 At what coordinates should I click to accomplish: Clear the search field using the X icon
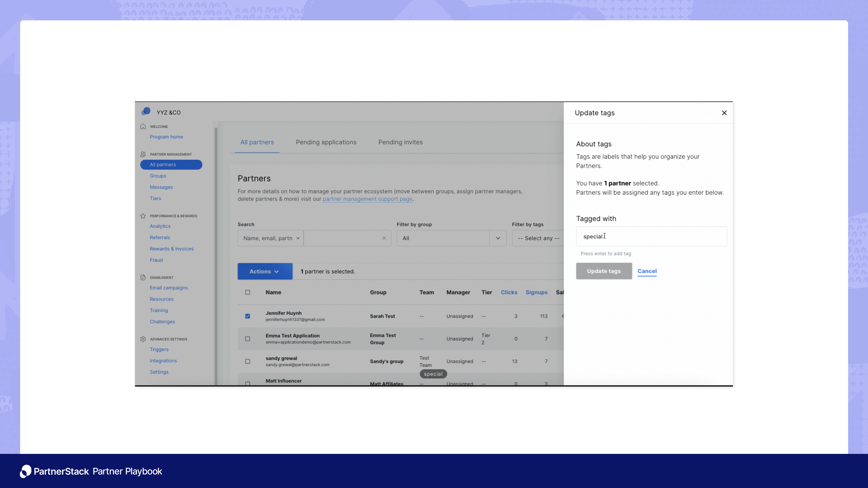click(x=384, y=238)
